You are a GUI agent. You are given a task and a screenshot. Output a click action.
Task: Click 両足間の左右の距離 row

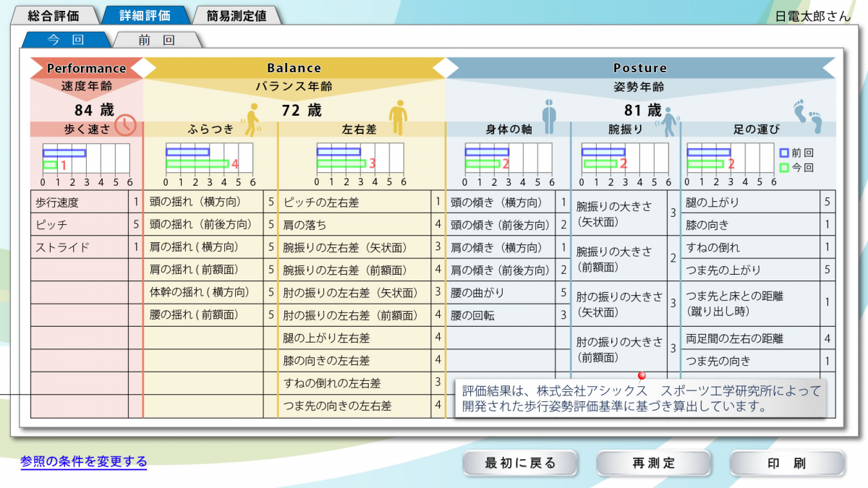coord(758,338)
